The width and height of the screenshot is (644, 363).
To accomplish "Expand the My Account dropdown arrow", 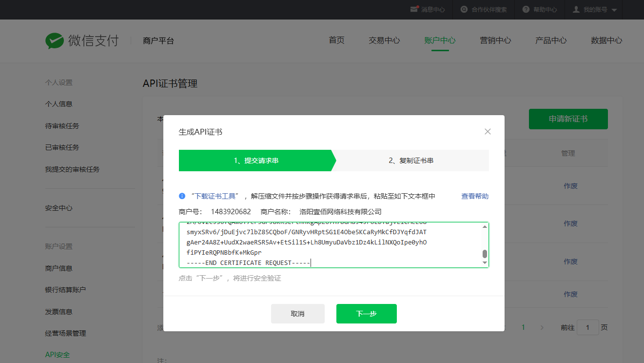I will [x=614, y=10].
